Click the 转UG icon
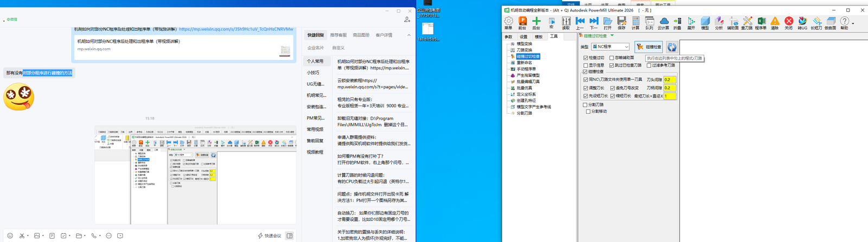This screenshot has height=242, width=868. point(802,22)
